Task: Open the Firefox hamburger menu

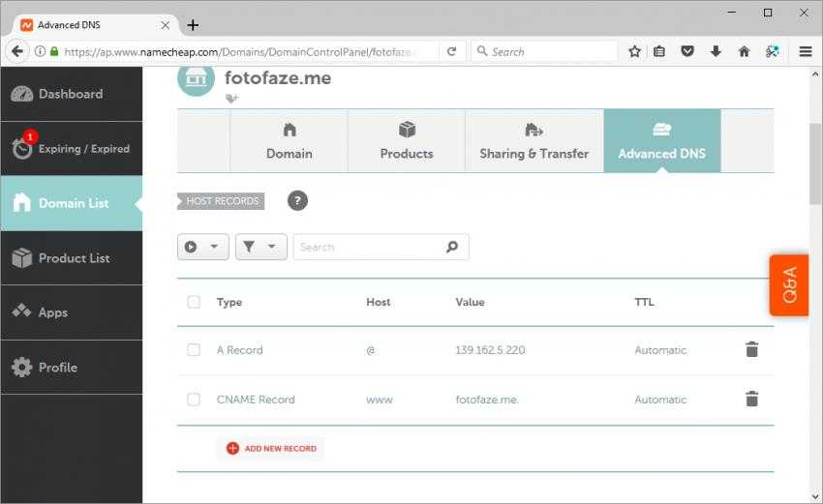Action: [x=805, y=51]
